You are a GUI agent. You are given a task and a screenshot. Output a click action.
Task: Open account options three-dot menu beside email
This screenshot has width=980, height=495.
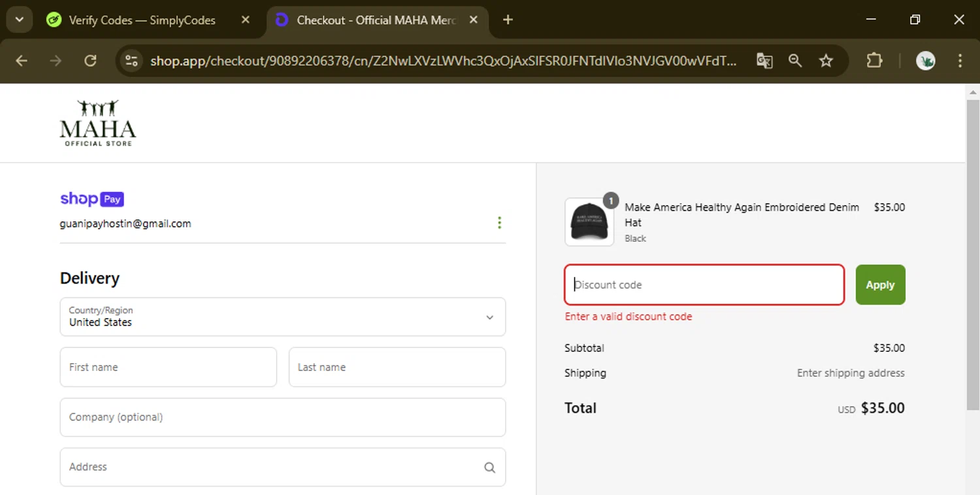pos(499,223)
